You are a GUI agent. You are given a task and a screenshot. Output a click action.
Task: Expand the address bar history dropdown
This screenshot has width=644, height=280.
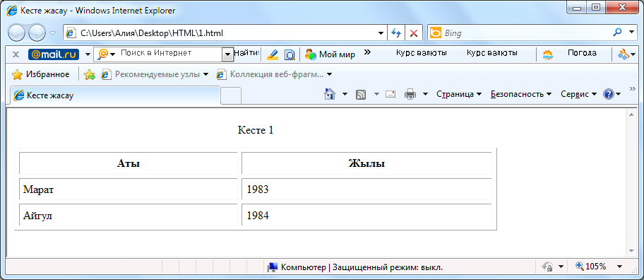tap(381, 33)
